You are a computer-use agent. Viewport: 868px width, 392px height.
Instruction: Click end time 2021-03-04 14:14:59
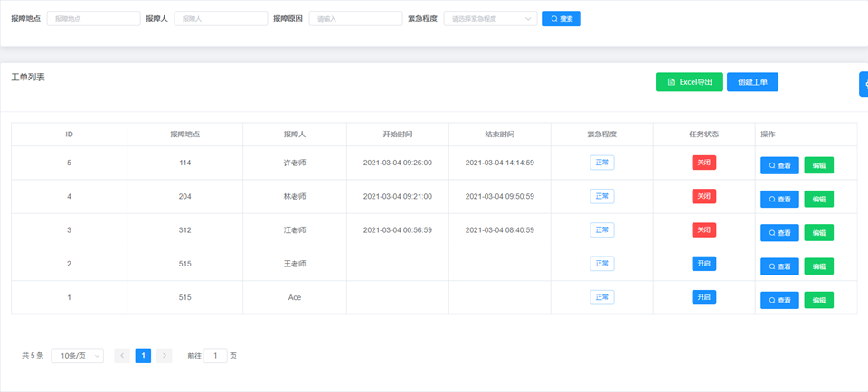click(x=499, y=163)
